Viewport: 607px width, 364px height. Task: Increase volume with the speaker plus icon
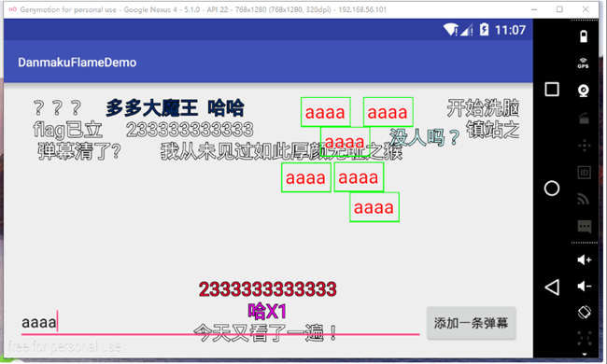pyautogui.click(x=585, y=260)
